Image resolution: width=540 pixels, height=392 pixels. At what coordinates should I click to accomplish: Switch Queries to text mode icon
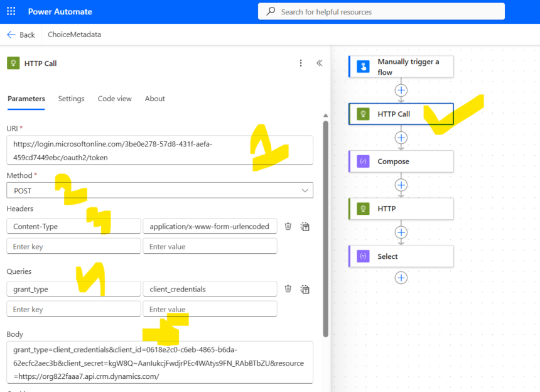(305, 290)
